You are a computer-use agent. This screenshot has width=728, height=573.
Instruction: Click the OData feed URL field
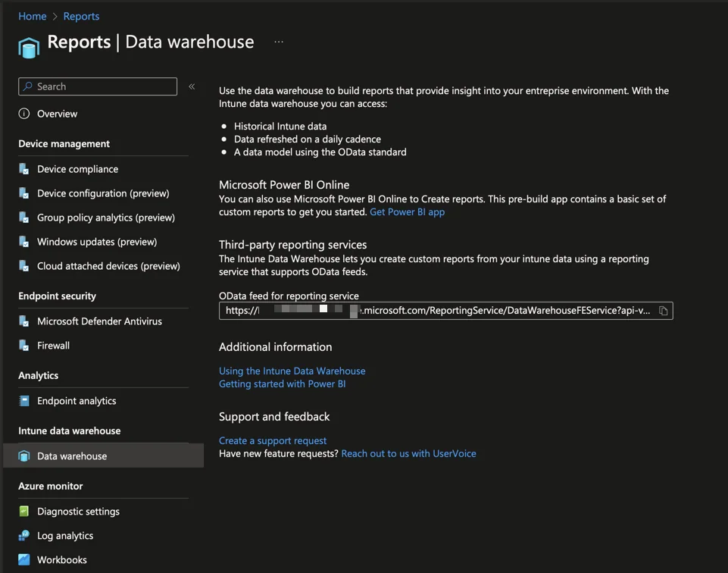click(445, 311)
